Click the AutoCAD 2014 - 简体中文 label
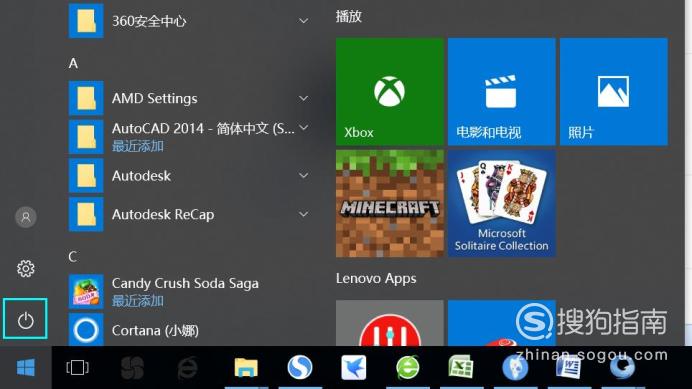Viewport: 692px width, 389px height. (x=203, y=128)
